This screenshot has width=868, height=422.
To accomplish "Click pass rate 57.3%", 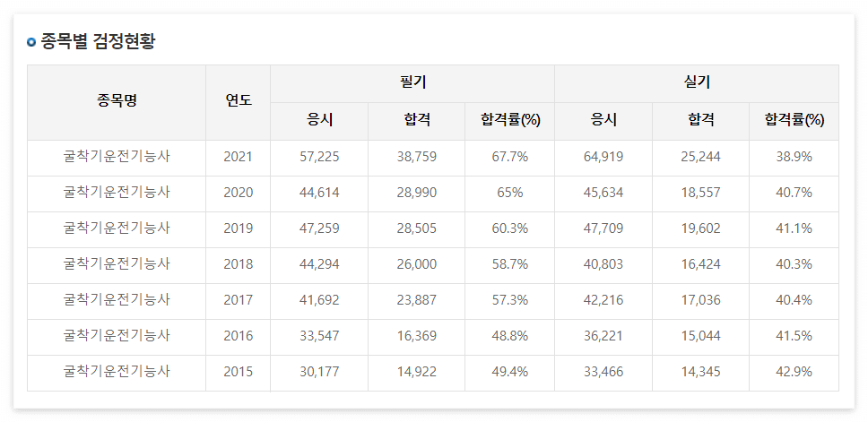I will [x=510, y=300].
